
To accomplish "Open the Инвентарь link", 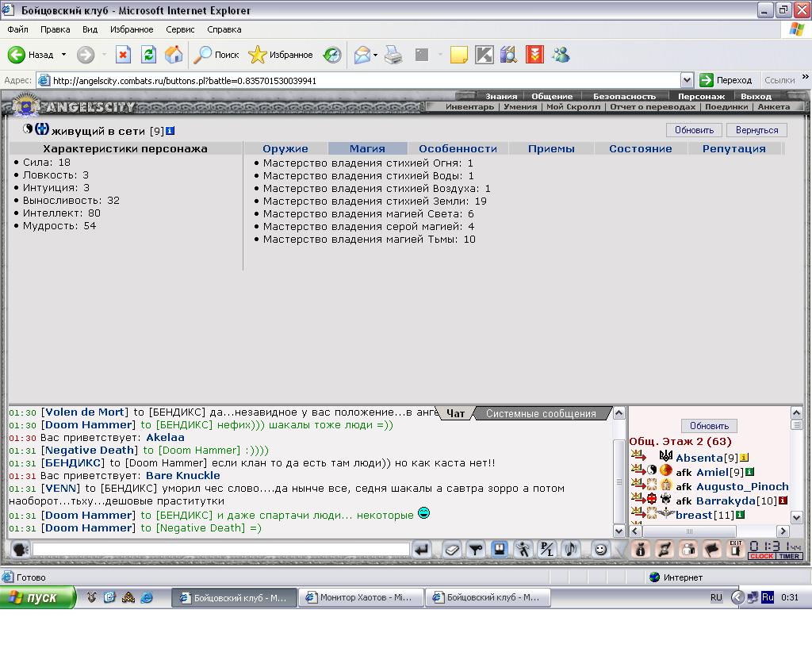I will pyautogui.click(x=469, y=106).
